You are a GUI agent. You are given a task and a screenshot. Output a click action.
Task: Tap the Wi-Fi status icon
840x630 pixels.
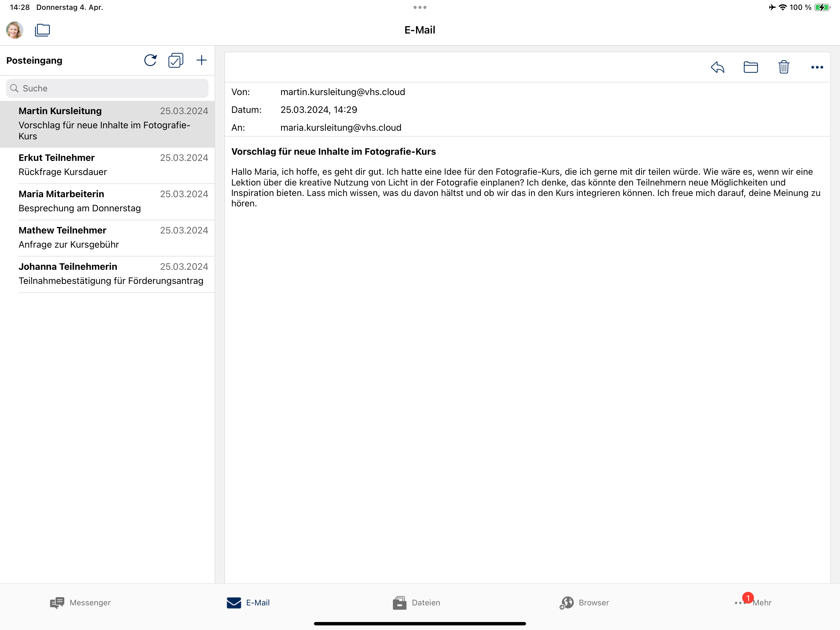783,7
